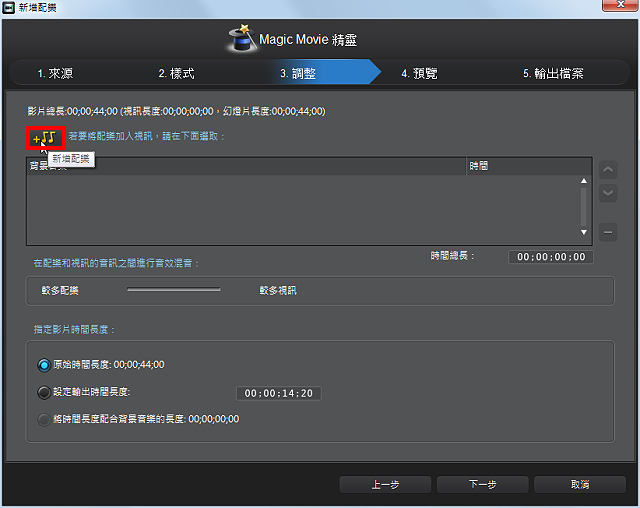The height and width of the screenshot is (508, 640).
Task: Click the add background music icon
Action: 45,138
